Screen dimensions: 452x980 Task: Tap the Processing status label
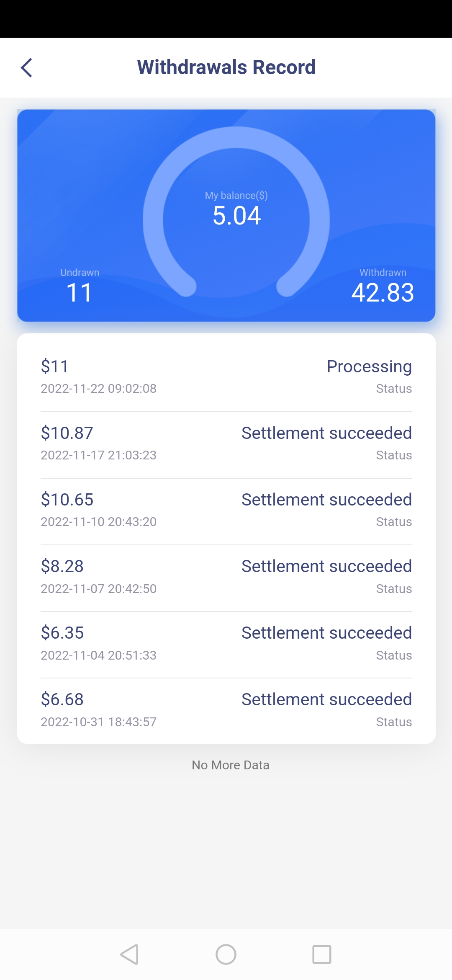click(369, 366)
